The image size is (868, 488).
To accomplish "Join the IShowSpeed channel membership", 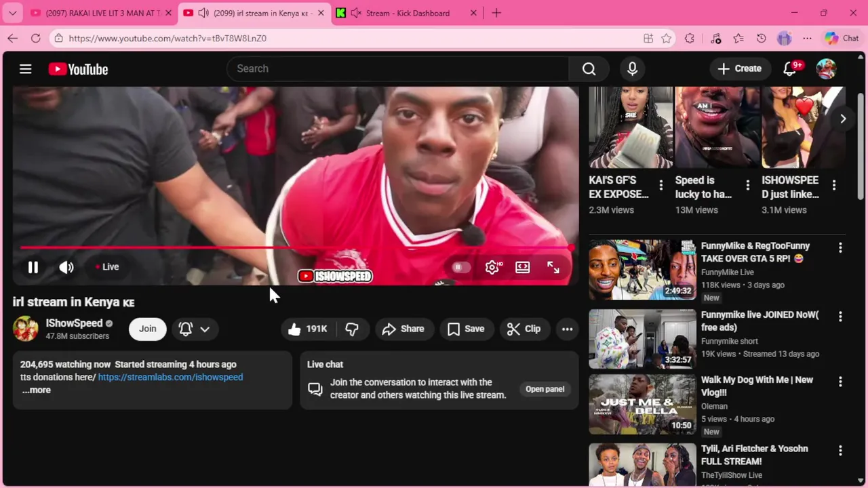I will point(147,329).
